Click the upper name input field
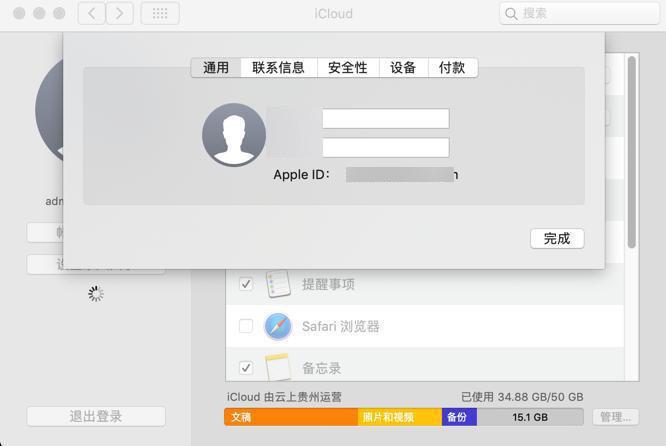 pyautogui.click(x=386, y=119)
